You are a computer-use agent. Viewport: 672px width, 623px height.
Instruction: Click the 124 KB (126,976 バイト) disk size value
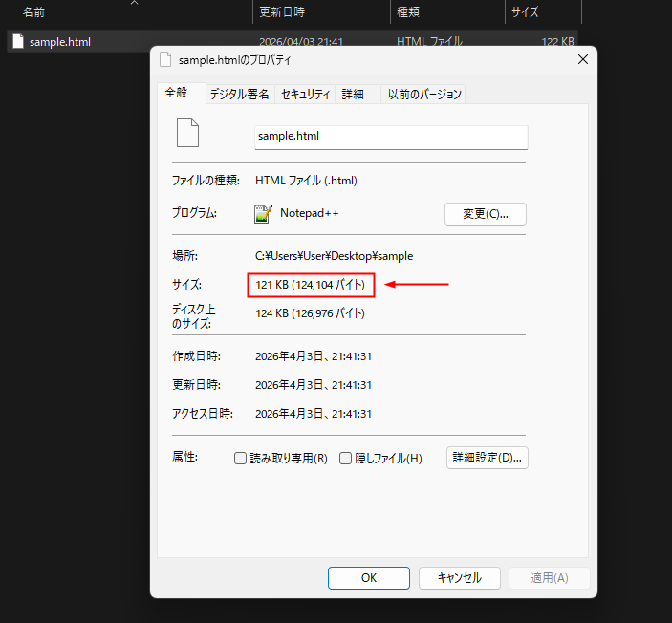point(310,313)
